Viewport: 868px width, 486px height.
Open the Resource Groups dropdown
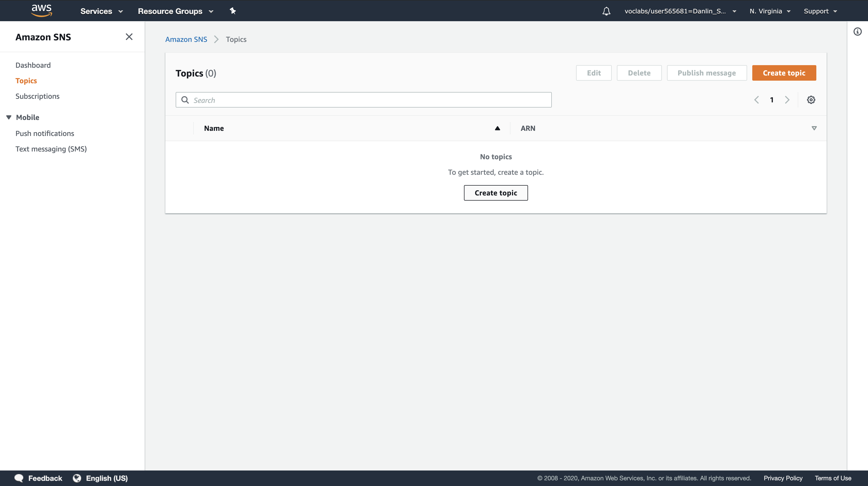(175, 11)
